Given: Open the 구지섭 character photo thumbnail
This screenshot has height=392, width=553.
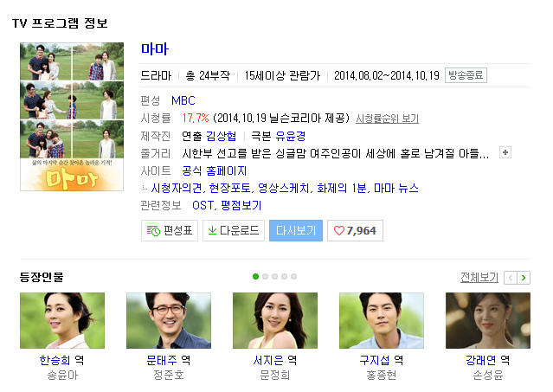Looking at the screenshot, I should point(382,320).
